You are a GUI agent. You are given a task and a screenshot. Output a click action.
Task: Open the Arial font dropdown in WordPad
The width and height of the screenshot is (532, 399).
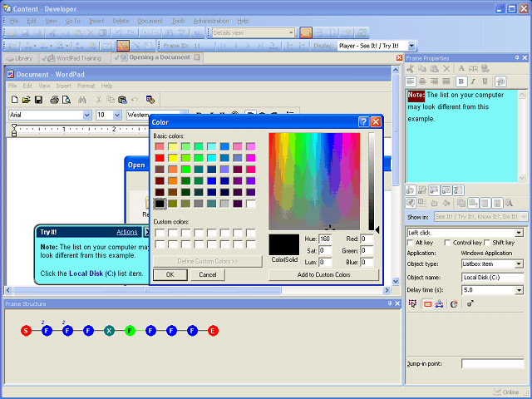pos(86,115)
